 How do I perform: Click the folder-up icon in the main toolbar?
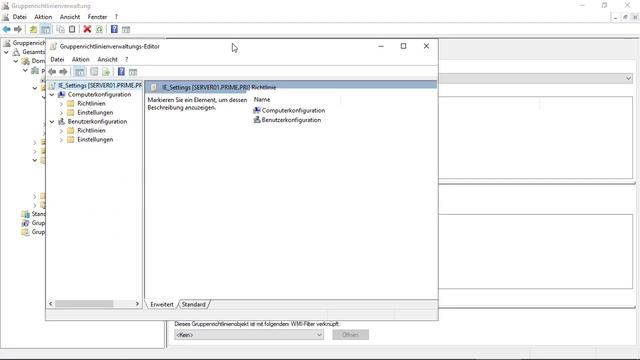pyautogui.click(x=33, y=29)
